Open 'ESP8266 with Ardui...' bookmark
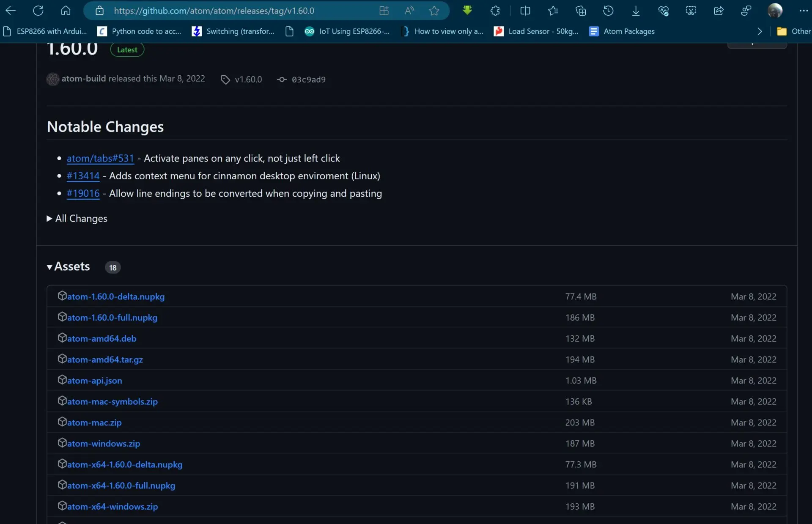The image size is (812, 524). click(45, 31)
